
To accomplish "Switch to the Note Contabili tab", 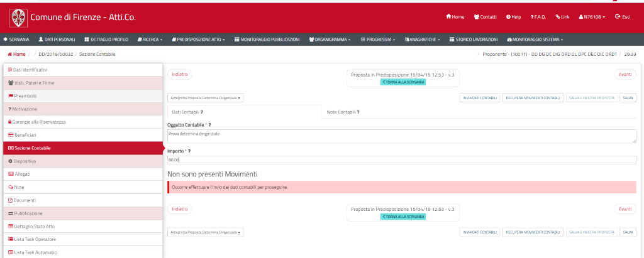I will (x=343, y=112).
